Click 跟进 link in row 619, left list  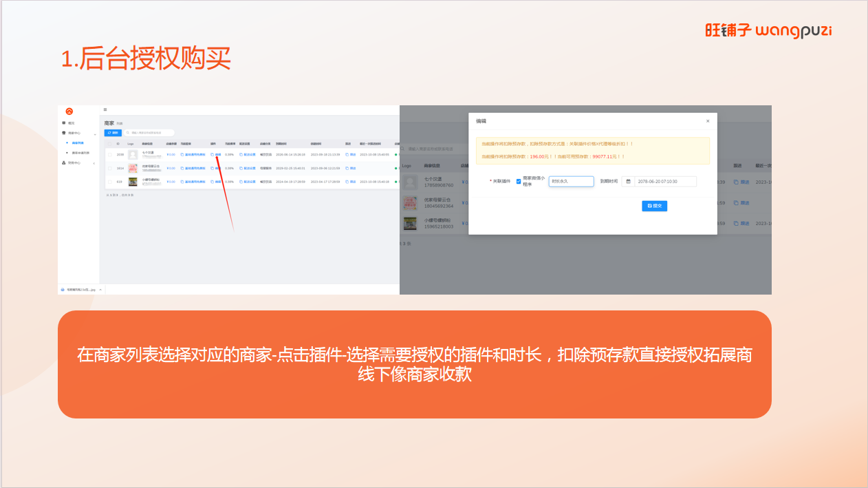coord(353,182)
